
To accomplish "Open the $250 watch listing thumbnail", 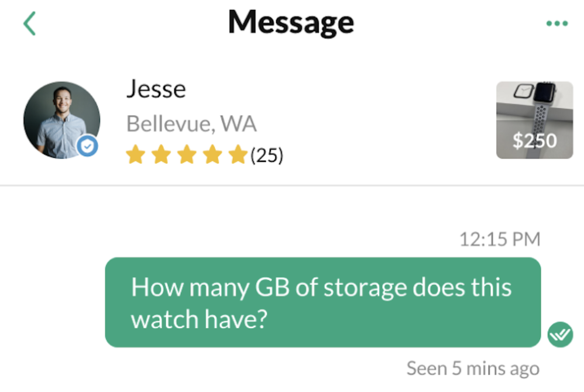I will tap(534, 120).
